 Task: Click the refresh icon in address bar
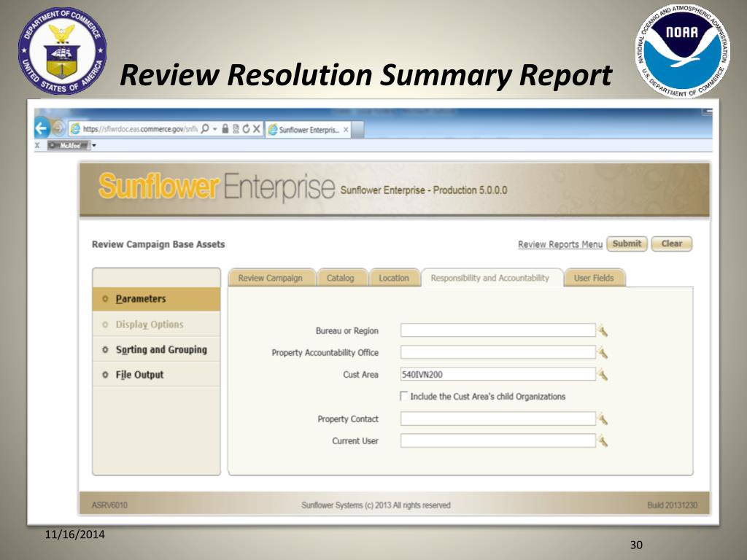pyautogui.click(x=246, y=128)
